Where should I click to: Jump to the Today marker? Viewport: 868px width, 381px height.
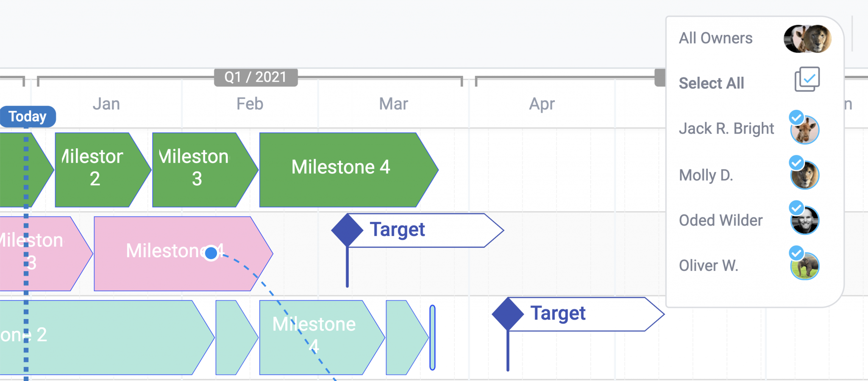[28, 117]
